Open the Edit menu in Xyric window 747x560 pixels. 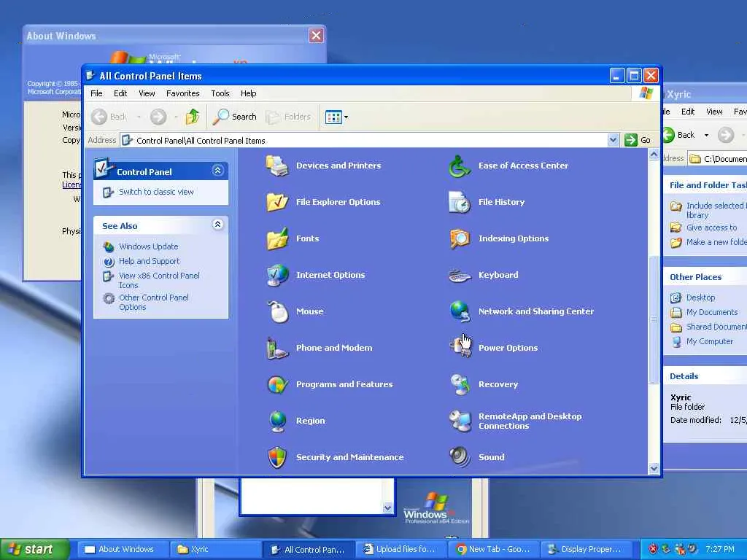coord(687,112)
